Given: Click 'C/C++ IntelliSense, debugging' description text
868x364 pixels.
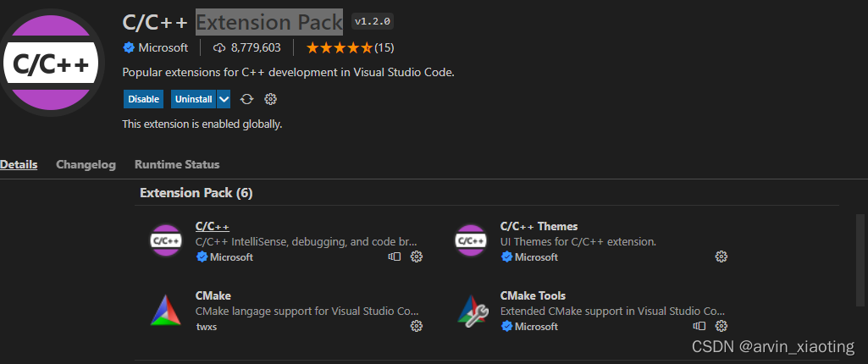Looking at the screenshot, I should (307, 242).
